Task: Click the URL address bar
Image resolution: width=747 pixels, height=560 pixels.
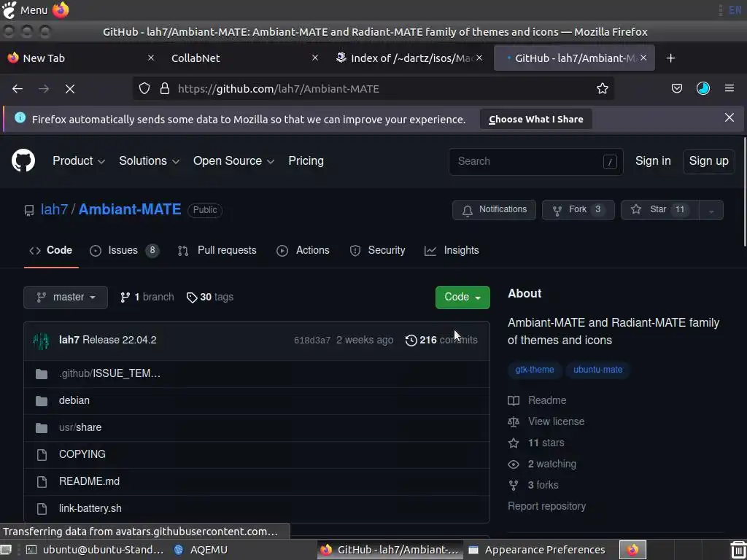Action: point(373,88)
